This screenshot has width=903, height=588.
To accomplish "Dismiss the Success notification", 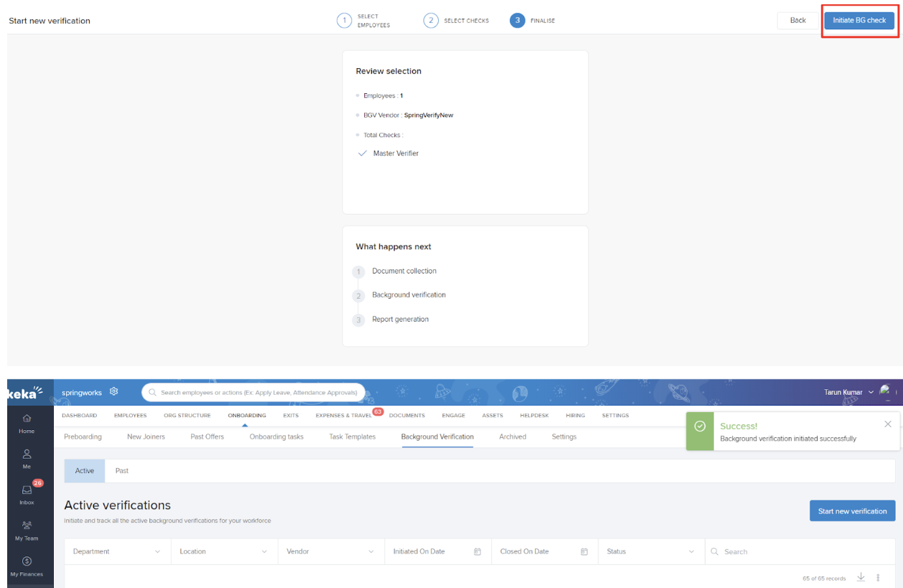I will click(888, 424).
